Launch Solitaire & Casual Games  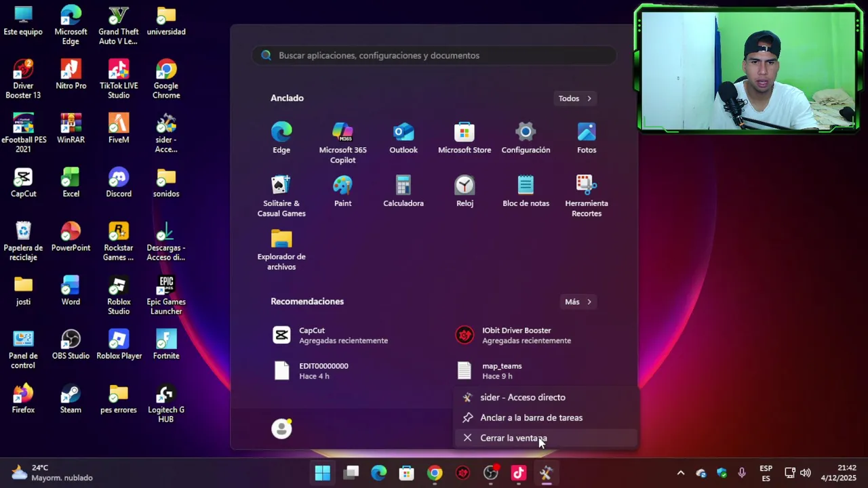click(281, 197)
